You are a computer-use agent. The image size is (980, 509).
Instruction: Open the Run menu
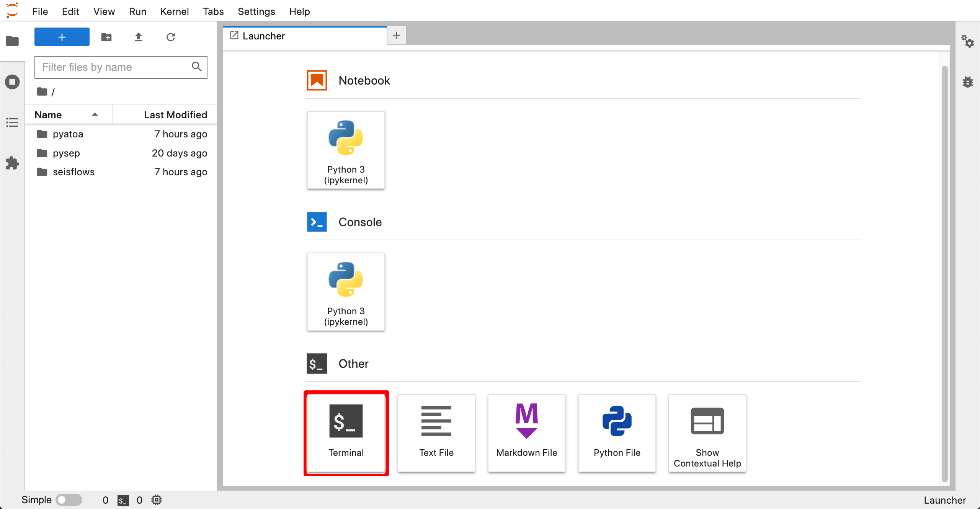pyautogui.click(x=137, y=11)
